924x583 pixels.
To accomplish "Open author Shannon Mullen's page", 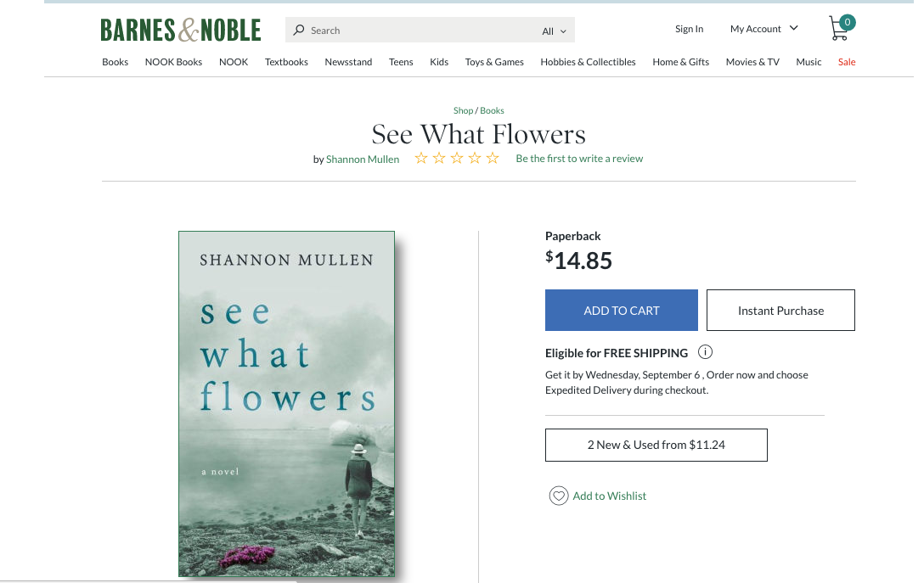I will [x=363, y=160].
